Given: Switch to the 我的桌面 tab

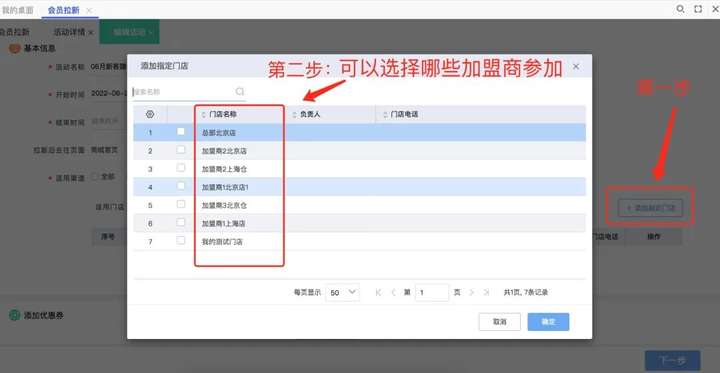Looking at the screenshot, I should [x=17, y=10].
